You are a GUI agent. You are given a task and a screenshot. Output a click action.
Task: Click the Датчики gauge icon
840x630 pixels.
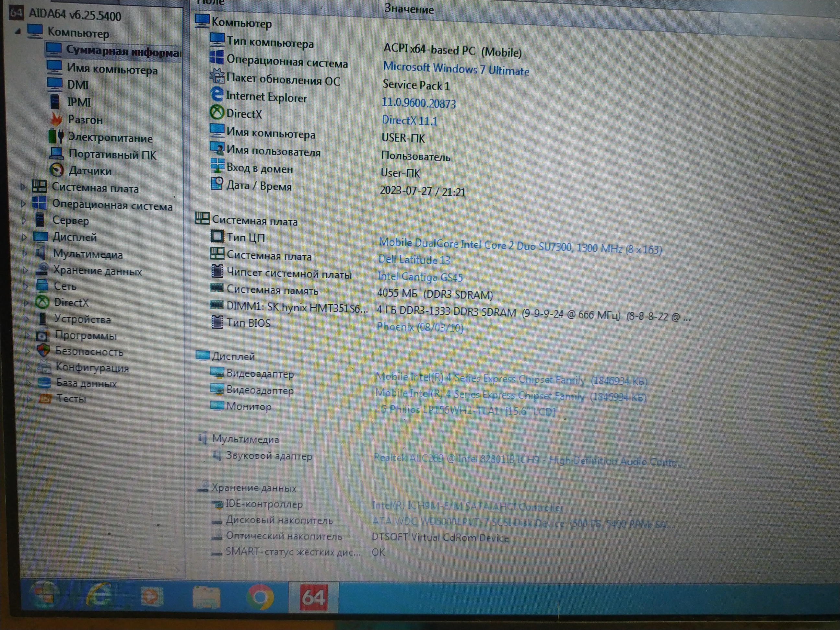click(x=57, y=170)
